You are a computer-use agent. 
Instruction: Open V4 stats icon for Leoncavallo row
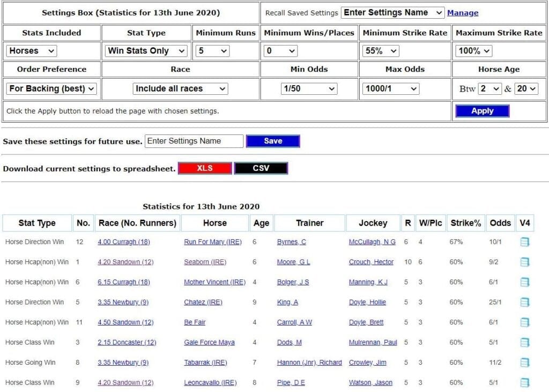524,382
